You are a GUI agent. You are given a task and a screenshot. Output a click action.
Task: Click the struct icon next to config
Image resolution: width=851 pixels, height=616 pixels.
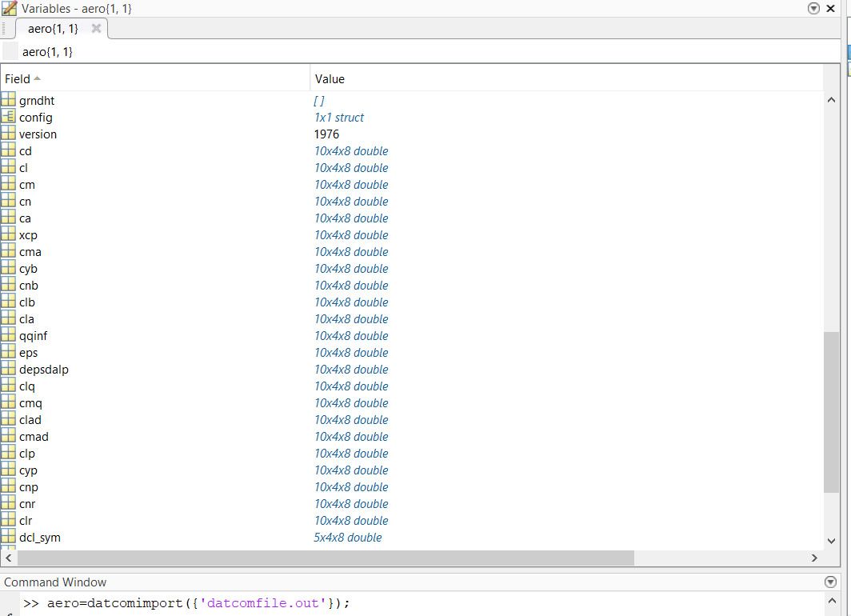9,117
